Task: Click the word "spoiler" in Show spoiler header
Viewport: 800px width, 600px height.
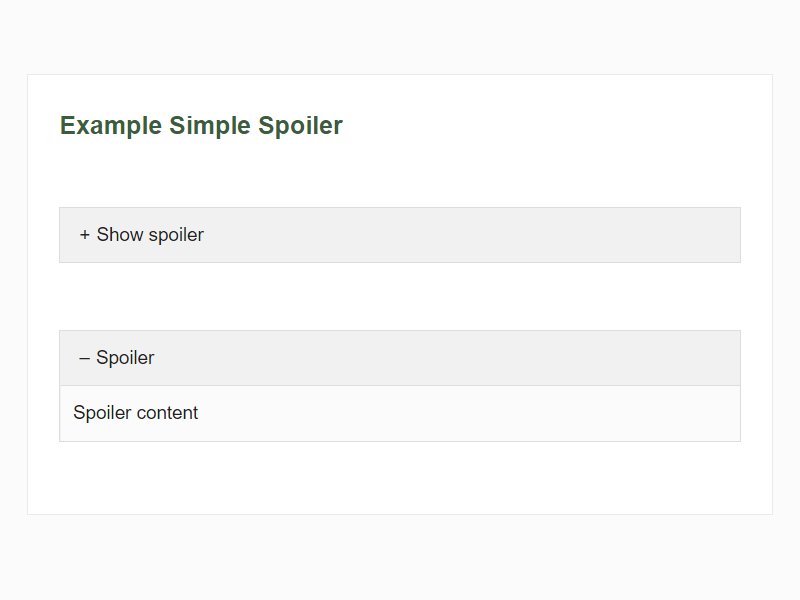Action: [x=176, y=235]
